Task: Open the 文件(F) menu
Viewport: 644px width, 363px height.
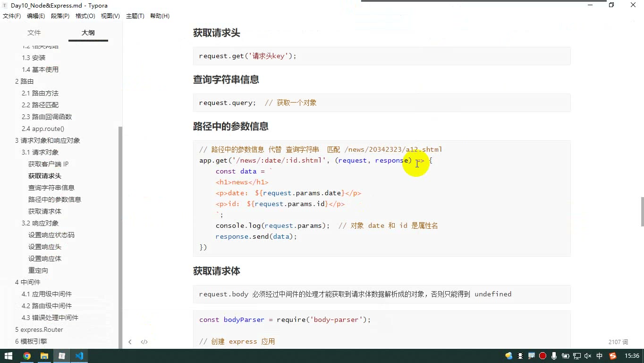Action: [12, 16]
